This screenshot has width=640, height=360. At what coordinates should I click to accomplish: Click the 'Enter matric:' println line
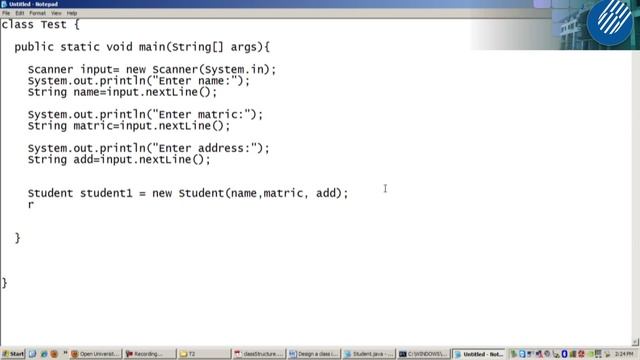pos(145,115)
